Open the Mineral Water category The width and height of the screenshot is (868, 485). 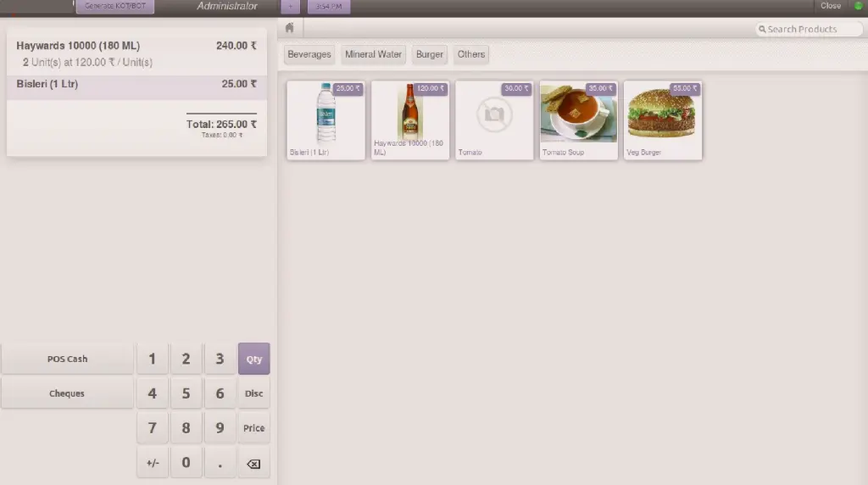[373, 54]
